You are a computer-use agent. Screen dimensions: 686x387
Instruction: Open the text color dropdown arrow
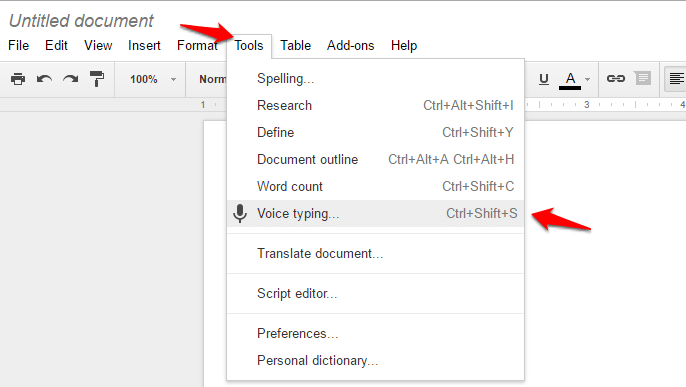588,80
